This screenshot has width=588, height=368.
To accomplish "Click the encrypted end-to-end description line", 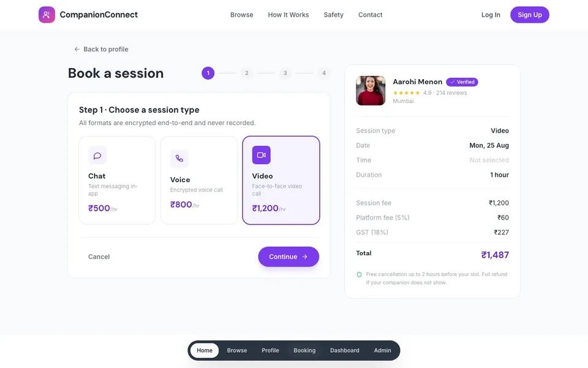I will 167,123.
